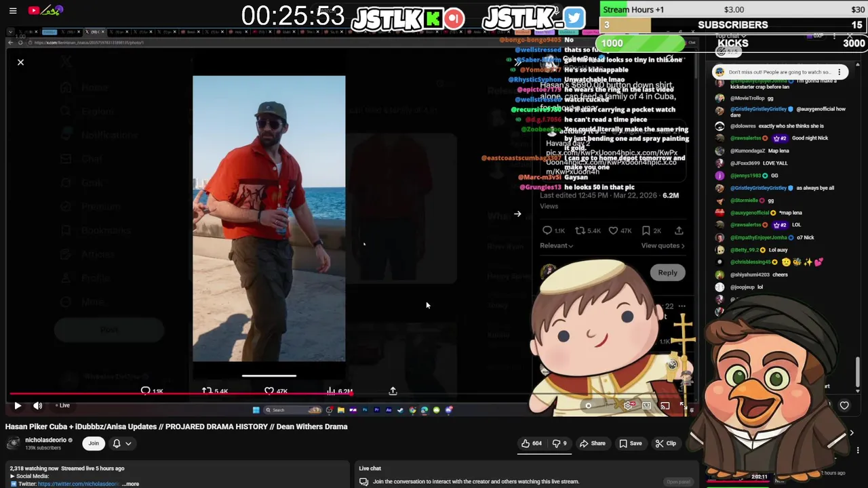This screenshot has width=868, height=488.
Task: Repost icon in tweet panel showing 5.4K
Action: (580, 230)
